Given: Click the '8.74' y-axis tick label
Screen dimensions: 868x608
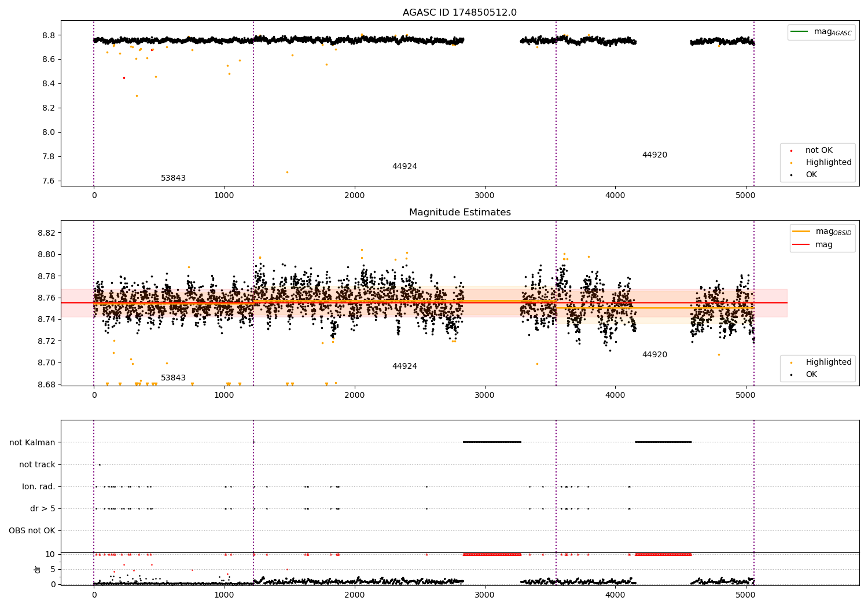Looking at the screenshot, I should click(x=46, y=320).
